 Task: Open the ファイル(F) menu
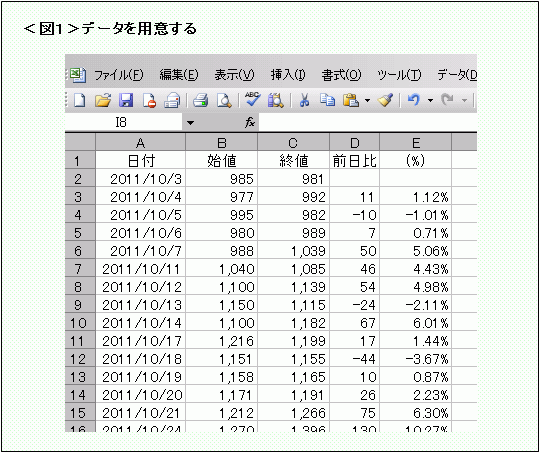tap(119, 75)
